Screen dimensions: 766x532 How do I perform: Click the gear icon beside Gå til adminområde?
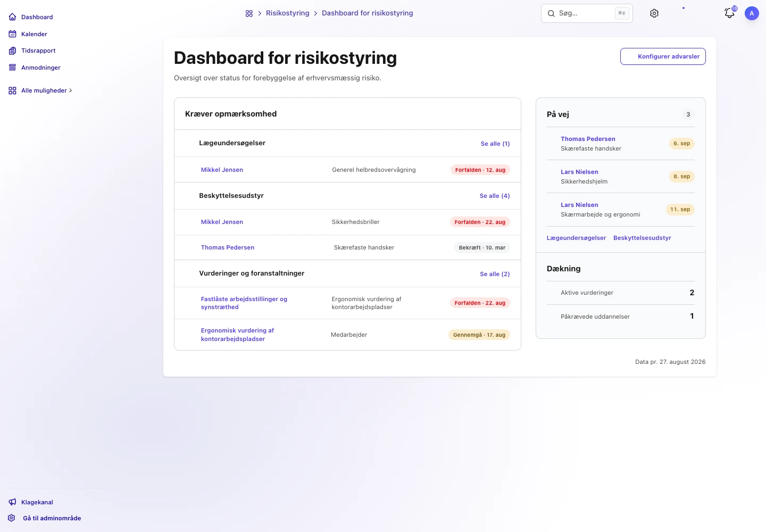12,518
